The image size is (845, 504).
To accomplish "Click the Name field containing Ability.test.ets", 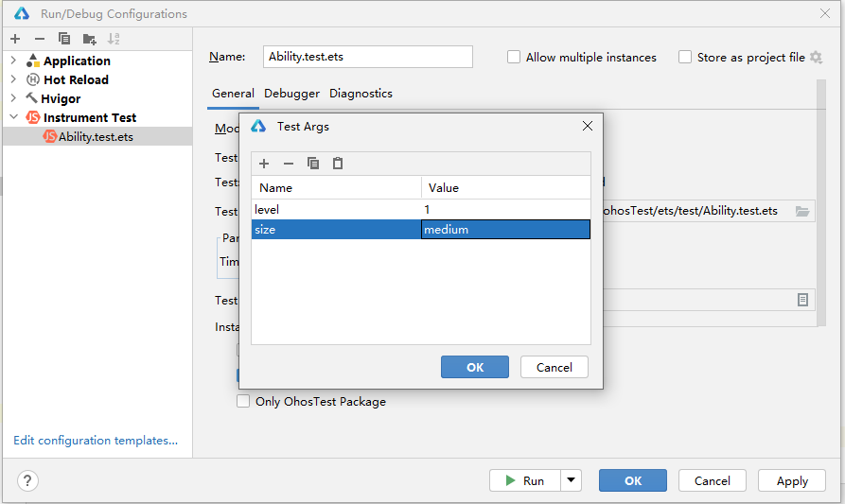I will (369, 57).
